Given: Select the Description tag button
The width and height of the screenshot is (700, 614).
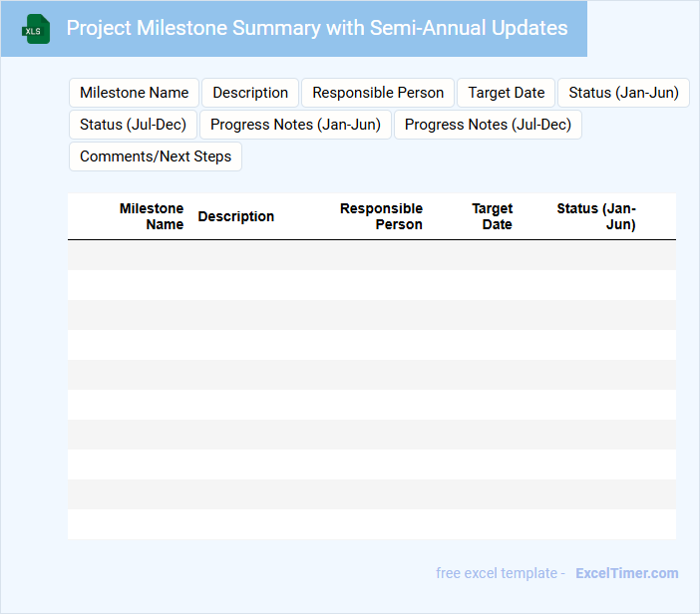Looking at the screenshot, I should pos(250,93).
